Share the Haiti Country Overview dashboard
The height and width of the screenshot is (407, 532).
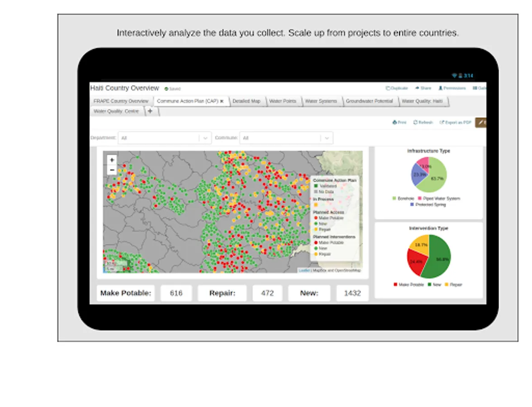point(423,88)
